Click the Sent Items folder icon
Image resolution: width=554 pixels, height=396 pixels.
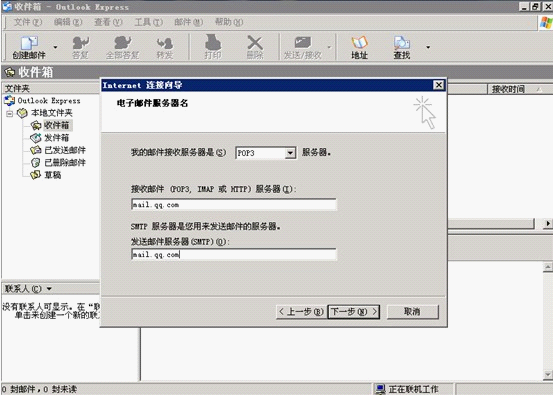[x=36, y=150]
